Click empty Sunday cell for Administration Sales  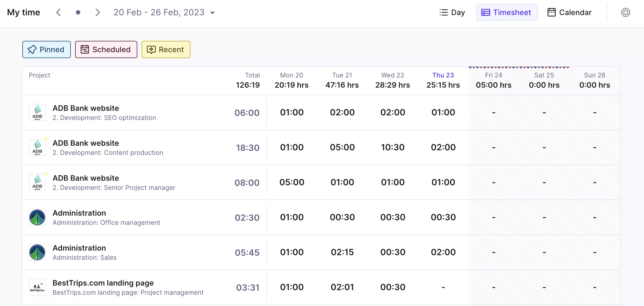tap(595, 252)
